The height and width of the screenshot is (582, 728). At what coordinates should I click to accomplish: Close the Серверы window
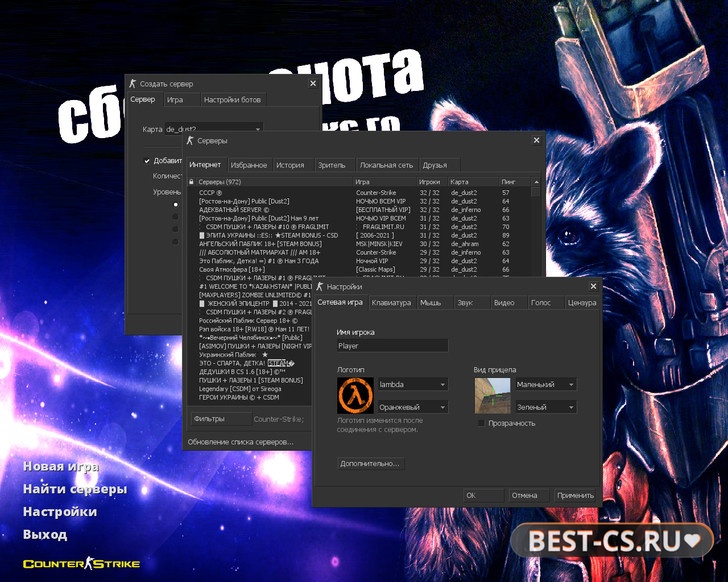point(537,140)
